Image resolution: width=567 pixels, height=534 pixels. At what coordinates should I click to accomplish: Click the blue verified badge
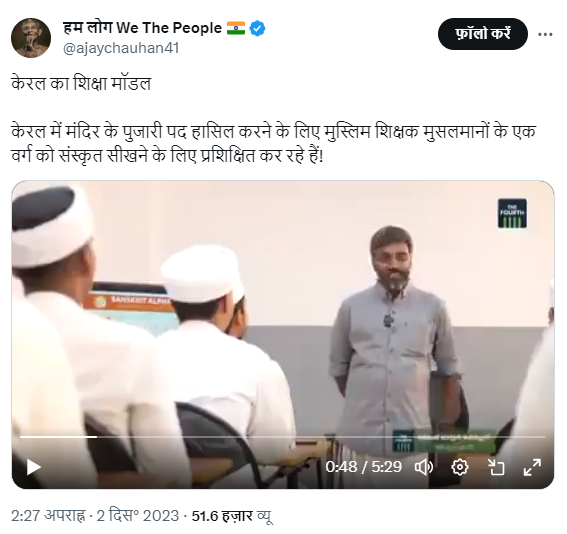pos(257,28)
